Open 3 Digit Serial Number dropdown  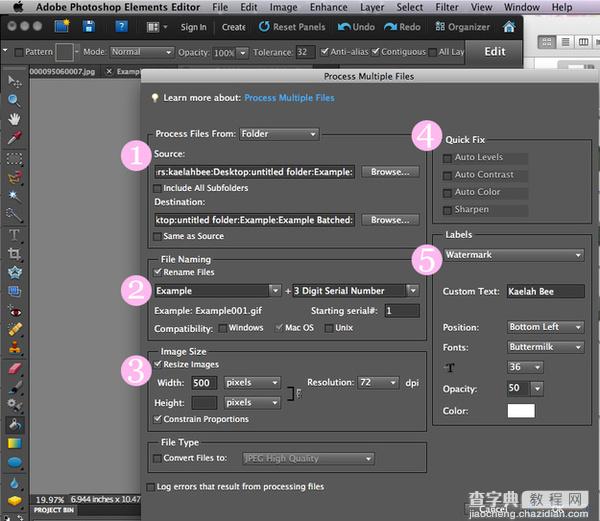pyautogui.click(x=412, y=291)
